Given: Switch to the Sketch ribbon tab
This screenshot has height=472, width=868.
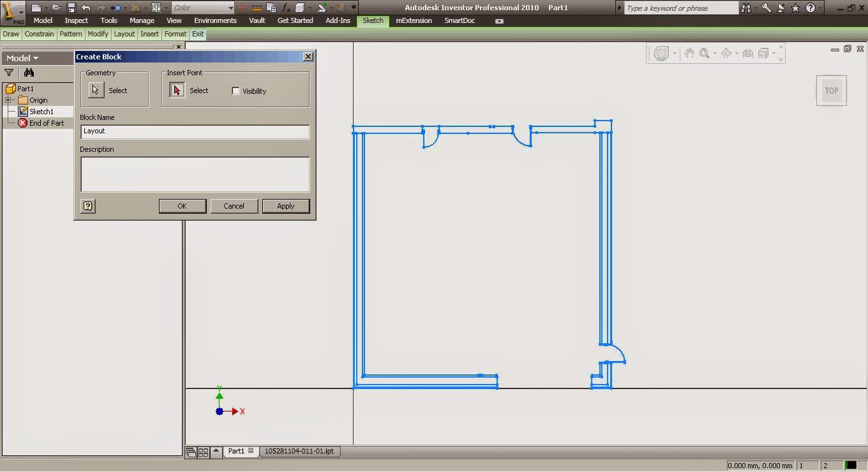Looking at the screenshot, I should click(373, 20).
